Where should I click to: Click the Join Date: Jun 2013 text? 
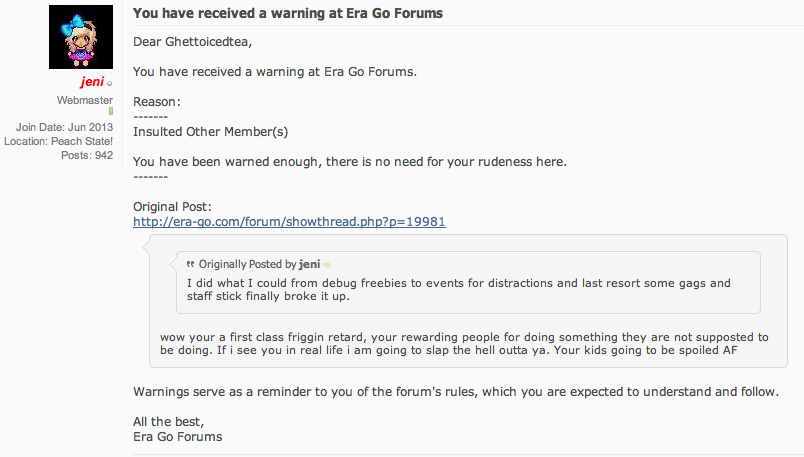click(64, 127)
